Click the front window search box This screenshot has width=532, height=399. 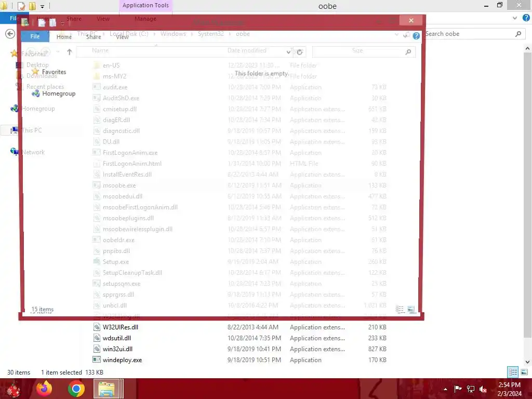click(x=363, y=51)
